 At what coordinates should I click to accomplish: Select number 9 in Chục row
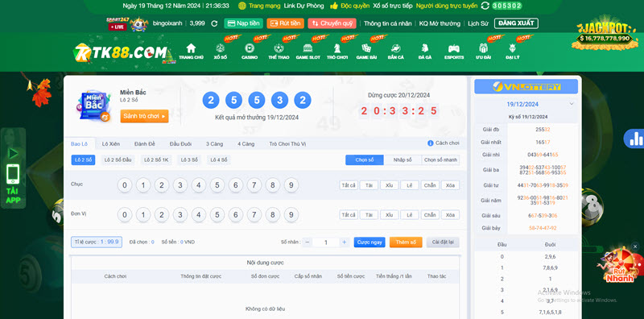(291, 185)
